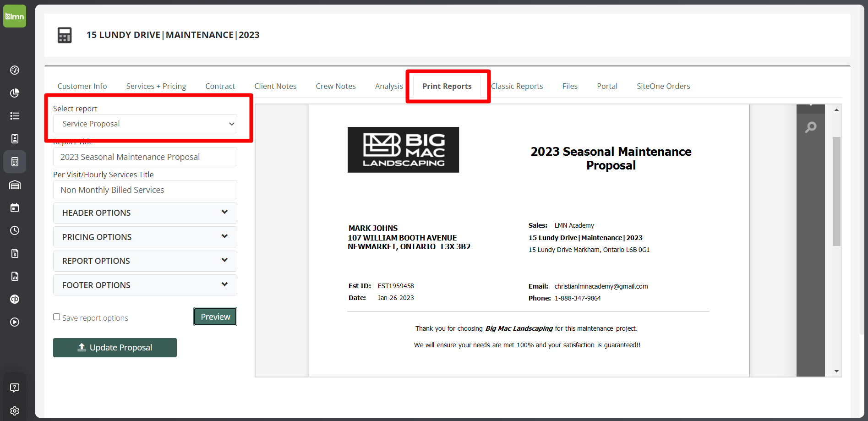Click phone number 1-888-347-9864 in preview
The height and width of the screenshot is (421, 868).
coord(578,298)
